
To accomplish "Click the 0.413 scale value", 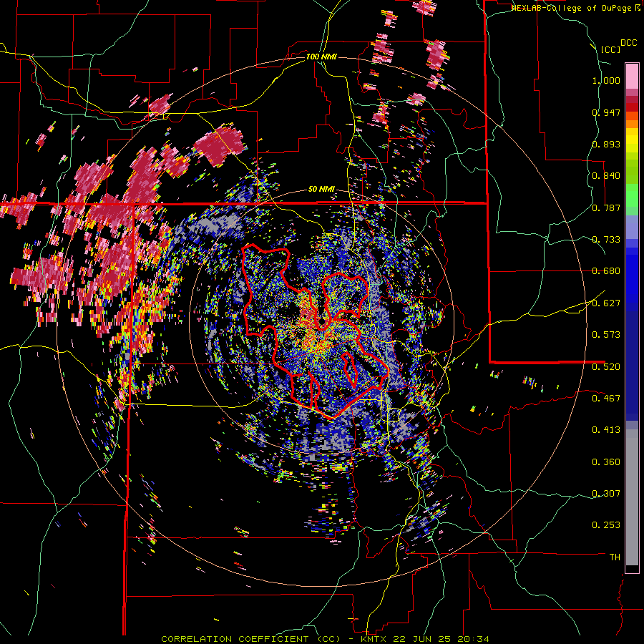I will pyautogui.click(x=606, y=430).
